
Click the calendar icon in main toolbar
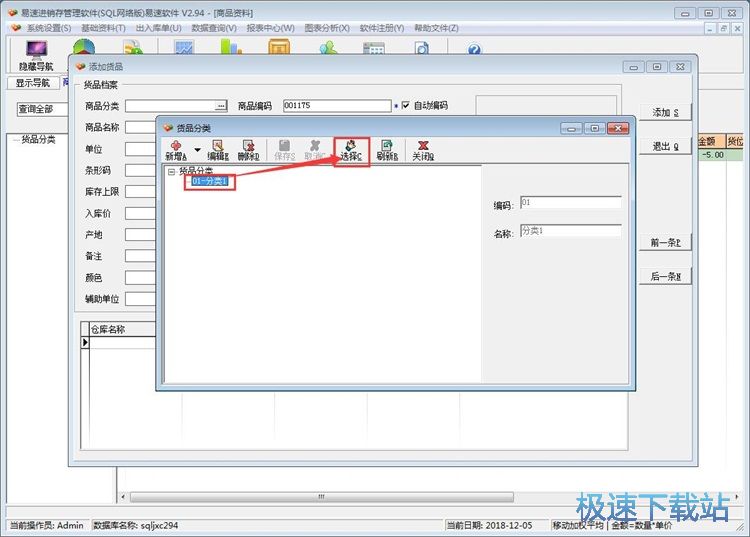click(374, 48)
